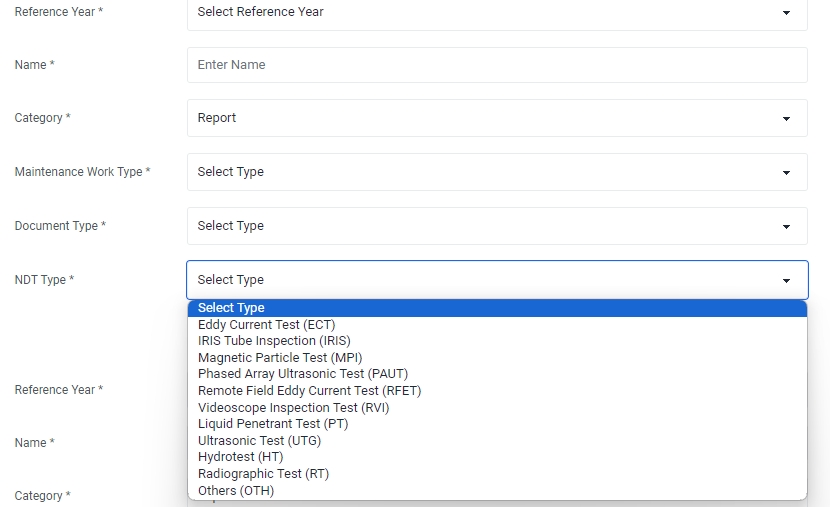Open the Document Type dropdown
The width and height of the screenshot is (830, 507).
coord(496,226)
